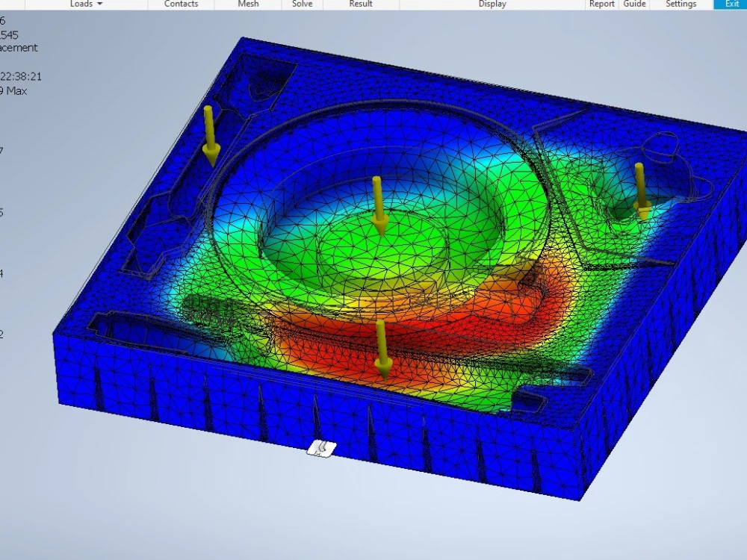
Task: Select the load arrow near right-side pocket
Action: click(x=642, y=191)
